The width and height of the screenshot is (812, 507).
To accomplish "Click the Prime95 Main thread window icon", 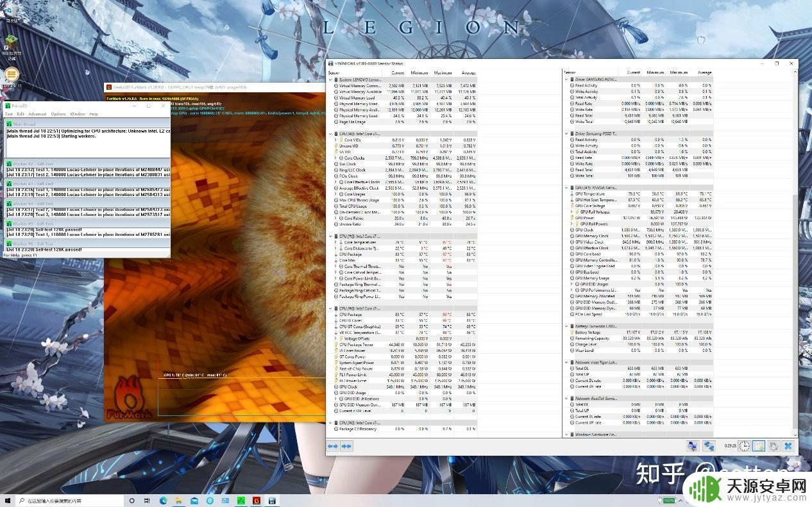I will [8, 124].
